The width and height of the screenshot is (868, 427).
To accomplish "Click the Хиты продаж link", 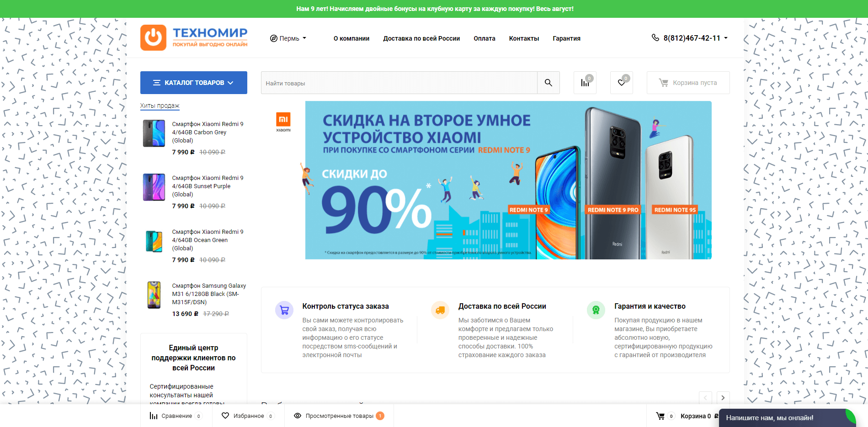I will (160, 105).
